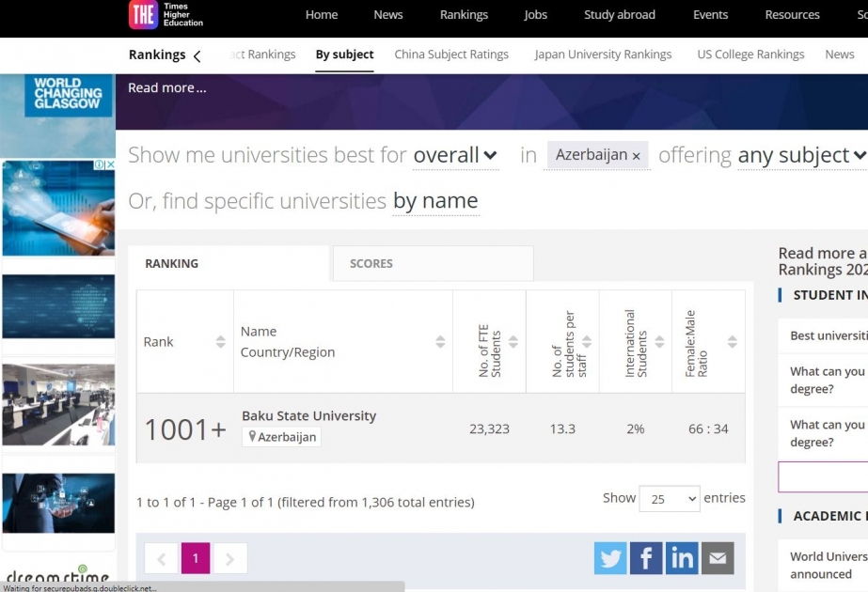
Task: Click the 2% international students value
Action: coord(636,428)
